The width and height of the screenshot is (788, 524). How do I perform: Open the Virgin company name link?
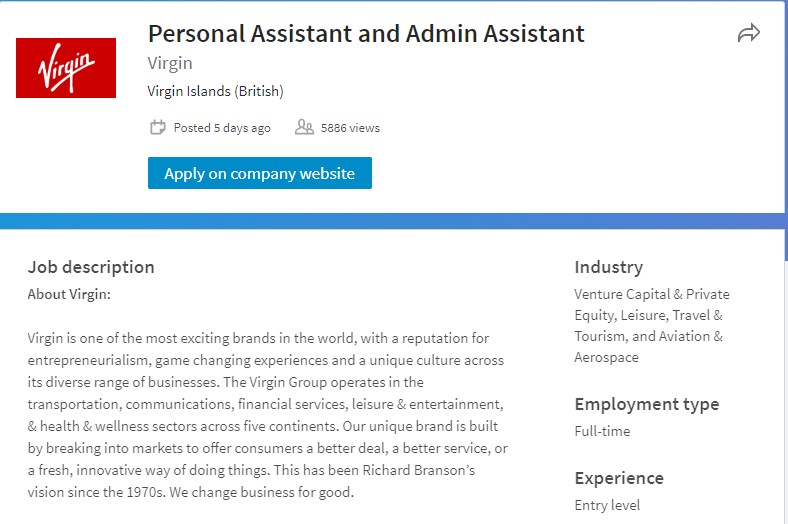click(x=170, y=63)
